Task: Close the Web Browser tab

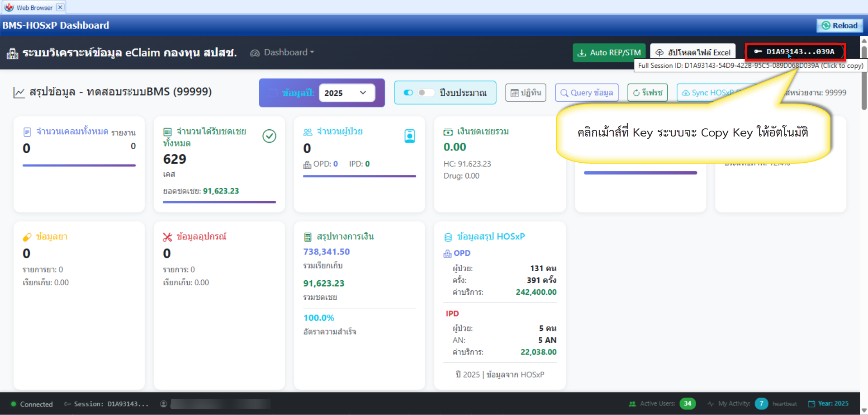Action: [x=60, y=7]
